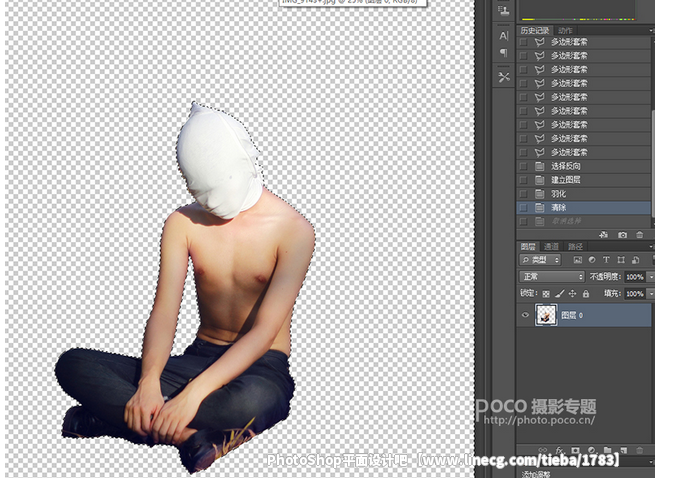The width and height of the screenshot is (675, 479).
Task: Filter layers by shape layers icon
Action: 621,260
